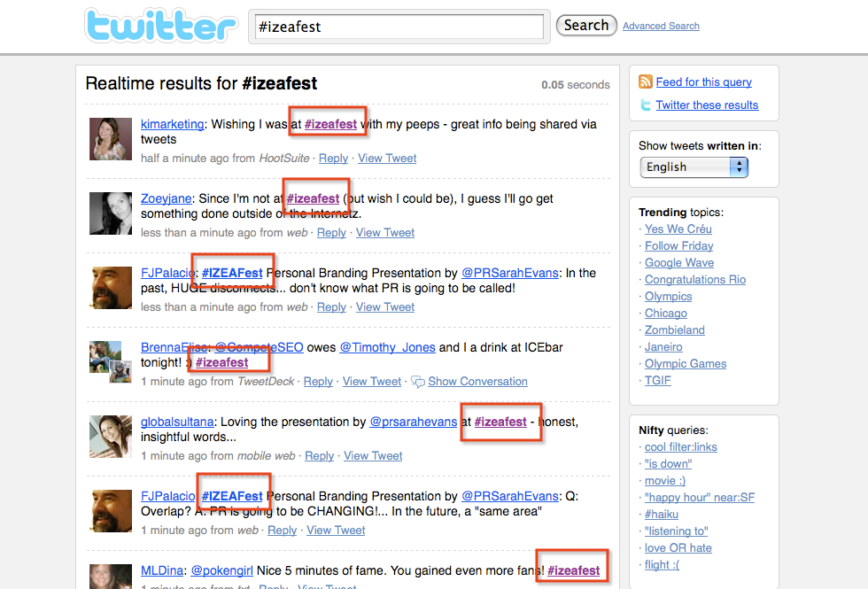Click the Twitter bird icon beside 'Twitter these results'
Screen dimensions: 868x589
pos(645,105)
